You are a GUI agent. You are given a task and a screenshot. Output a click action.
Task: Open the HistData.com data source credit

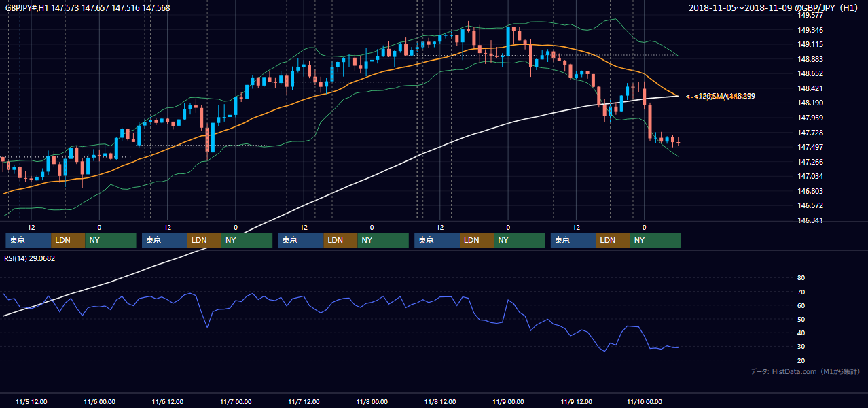pos(806,372)
